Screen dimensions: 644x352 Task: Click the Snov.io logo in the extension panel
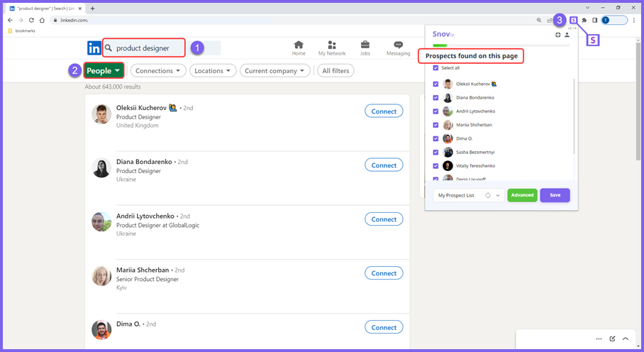[443, 34]
